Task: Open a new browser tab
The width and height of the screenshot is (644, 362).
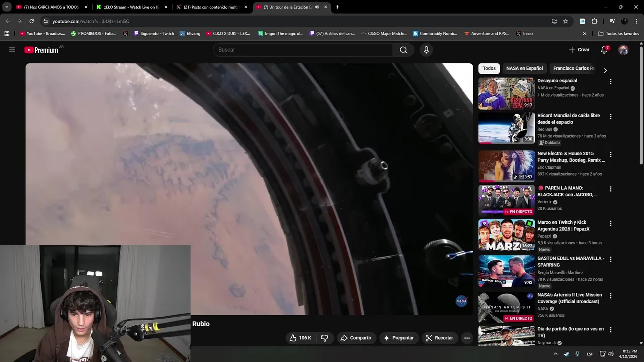Action: (x=337, y=7)
